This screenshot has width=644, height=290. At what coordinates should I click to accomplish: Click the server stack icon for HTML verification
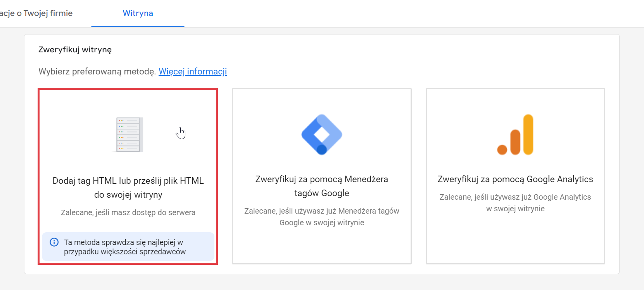coord(129,135)
